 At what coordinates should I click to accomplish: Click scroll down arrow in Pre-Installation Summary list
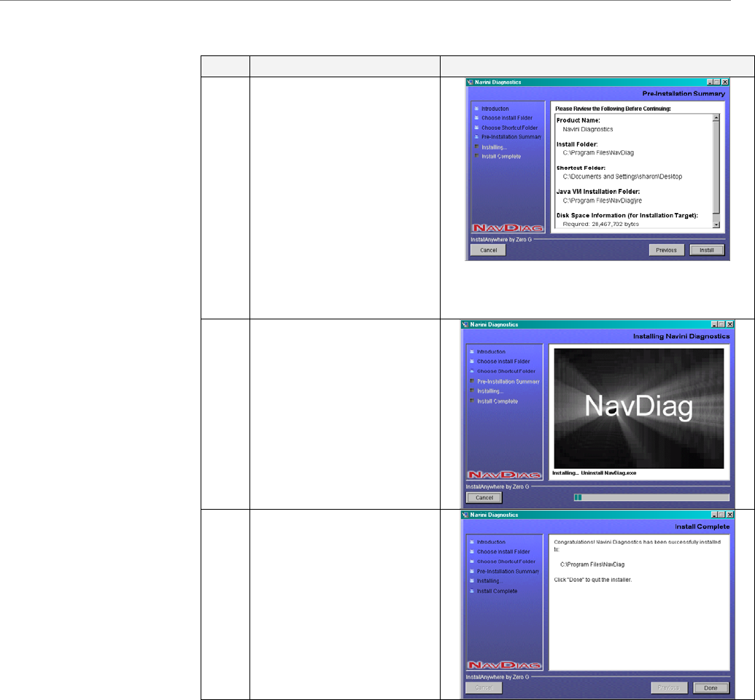tap(716, 225)
